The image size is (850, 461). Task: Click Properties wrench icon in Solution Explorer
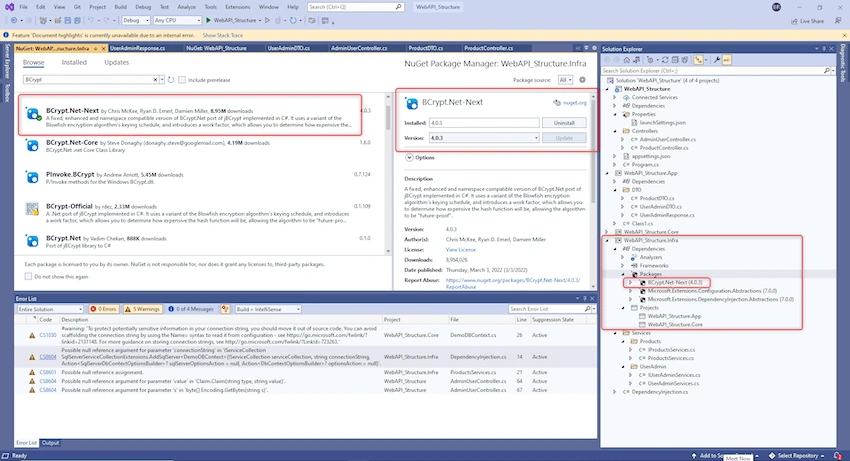point(717,60)
